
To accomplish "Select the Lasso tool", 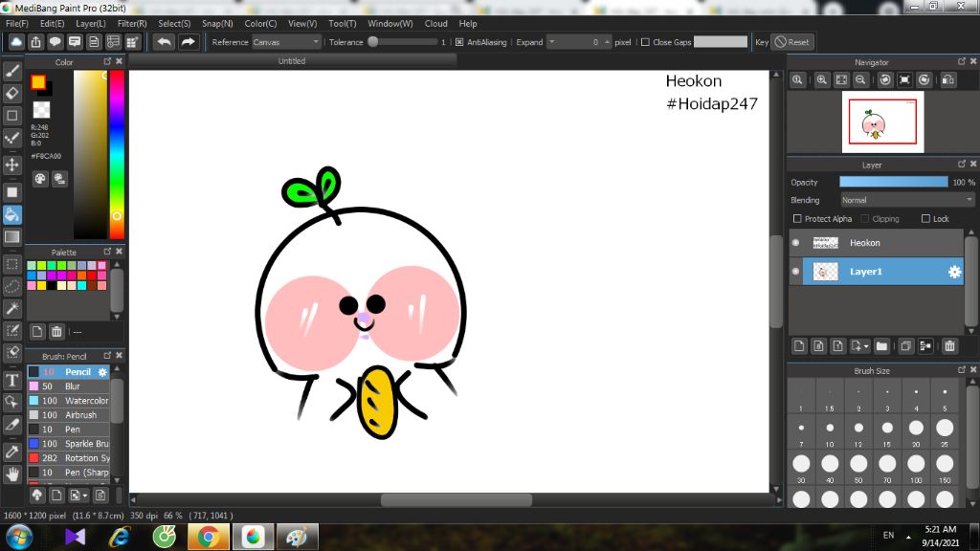I will point(11,286).
